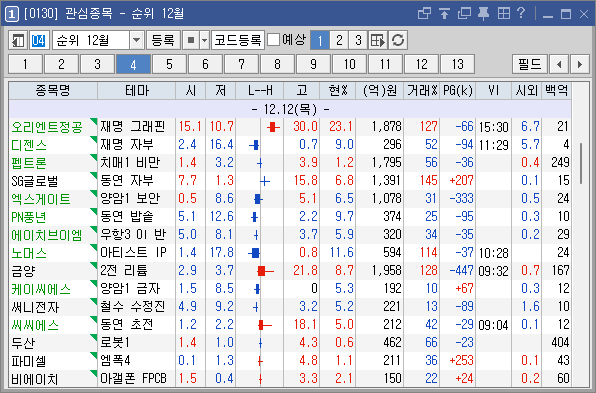This screenshot has width=596, height=393.
Task: Click the linked-windows icon in title bar
Action: pos(424,14)
